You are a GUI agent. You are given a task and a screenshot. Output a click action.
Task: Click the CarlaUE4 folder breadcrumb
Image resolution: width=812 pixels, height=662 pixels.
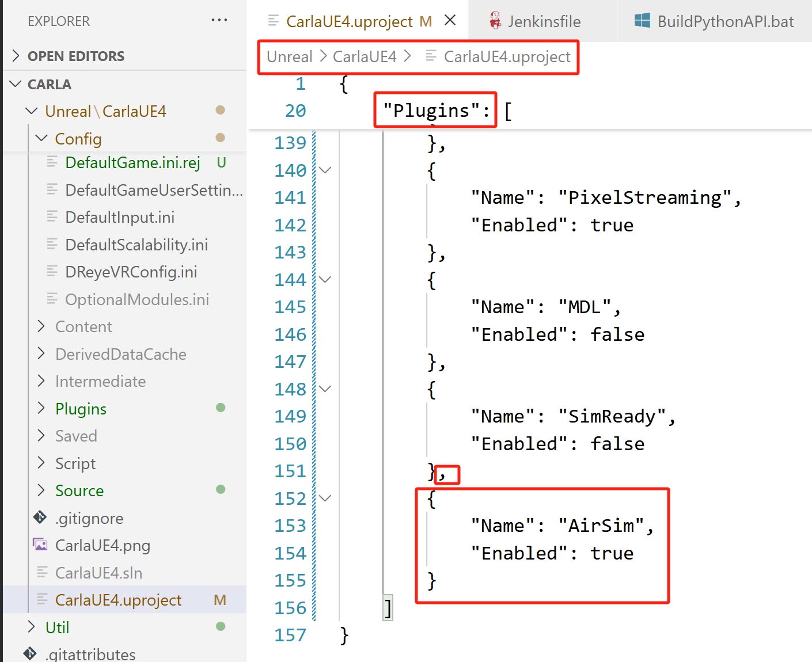(365, 56)
